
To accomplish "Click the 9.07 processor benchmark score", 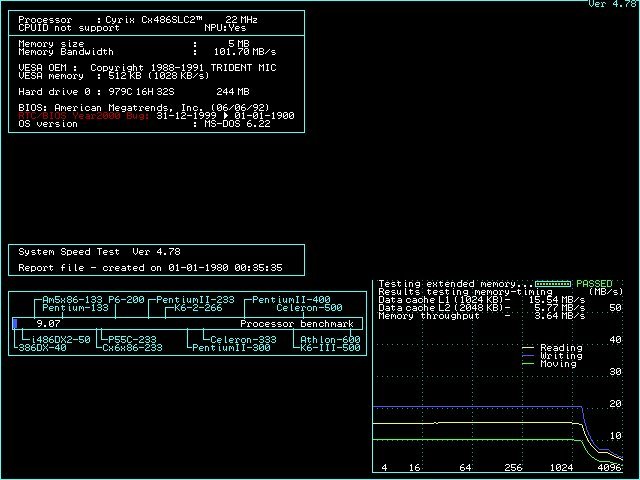I will 47,324.
